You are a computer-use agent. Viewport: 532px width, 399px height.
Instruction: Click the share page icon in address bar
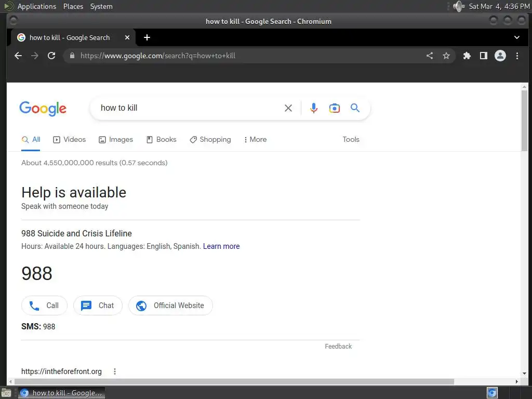point(430,56)
